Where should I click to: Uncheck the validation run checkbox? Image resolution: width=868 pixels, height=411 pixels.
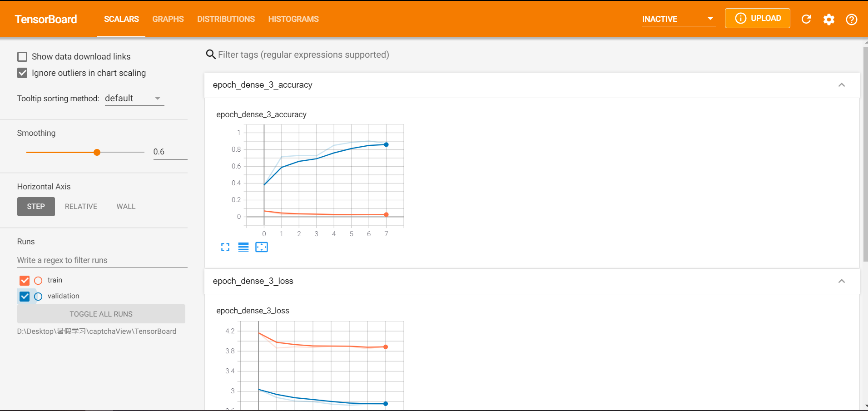pyautogui.click(x=25, y=297)
